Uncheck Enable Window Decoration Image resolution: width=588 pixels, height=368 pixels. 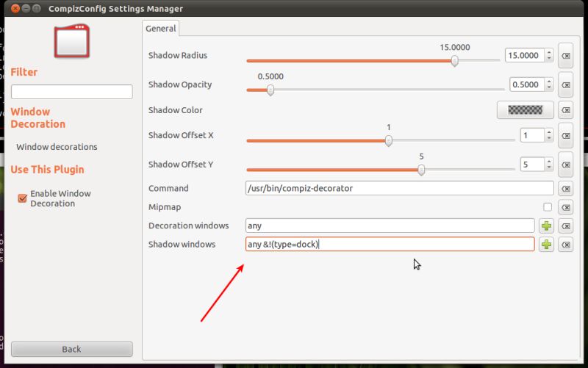(22, 198)
